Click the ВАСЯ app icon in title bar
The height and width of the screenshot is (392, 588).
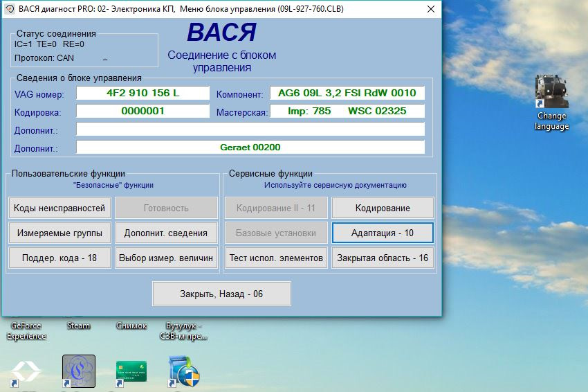pyautogui.click(x=10, y=9)
